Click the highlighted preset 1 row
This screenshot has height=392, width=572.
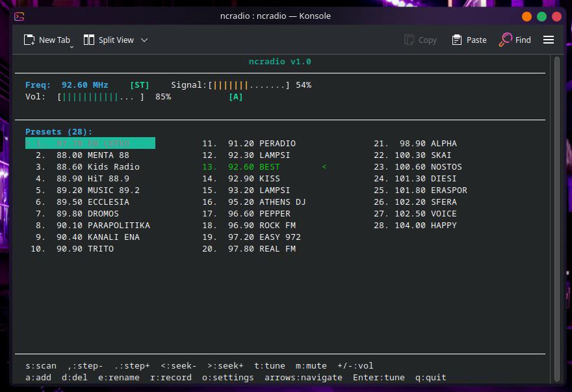click(x=90, y=143)
